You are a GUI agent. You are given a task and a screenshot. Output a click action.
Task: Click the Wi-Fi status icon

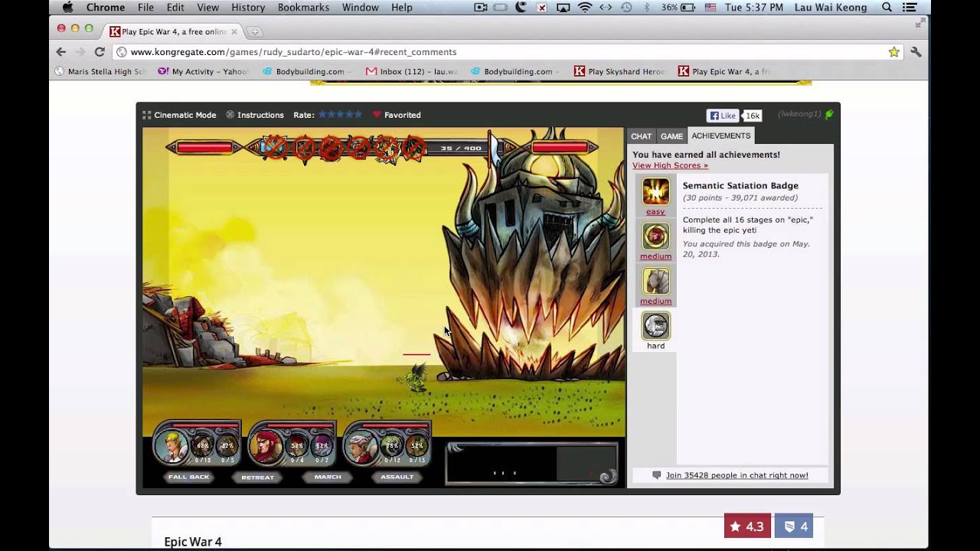(585, 8)
